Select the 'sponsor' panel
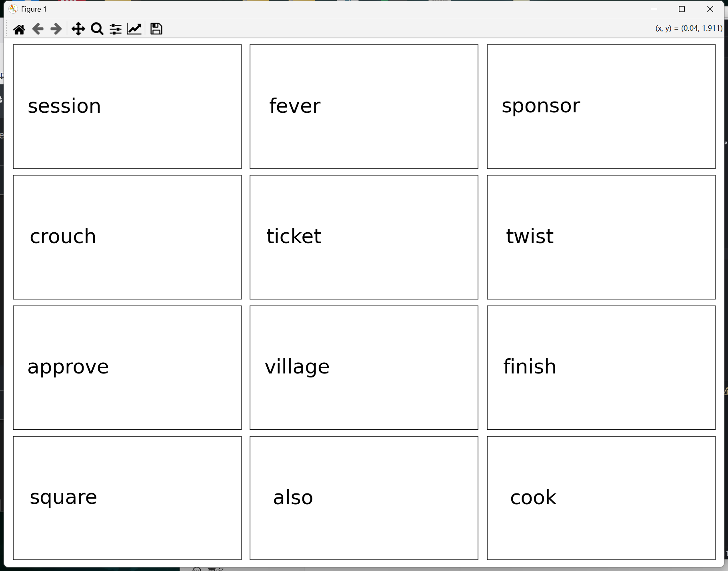 coord(601,107)
